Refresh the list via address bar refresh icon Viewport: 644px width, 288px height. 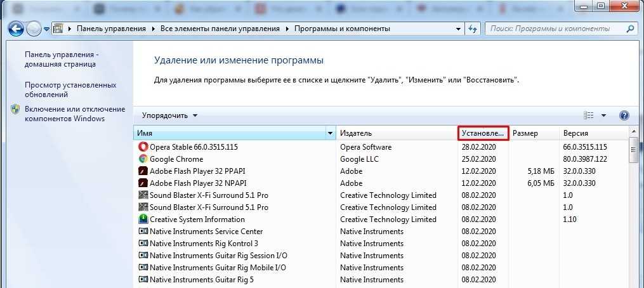473,29
